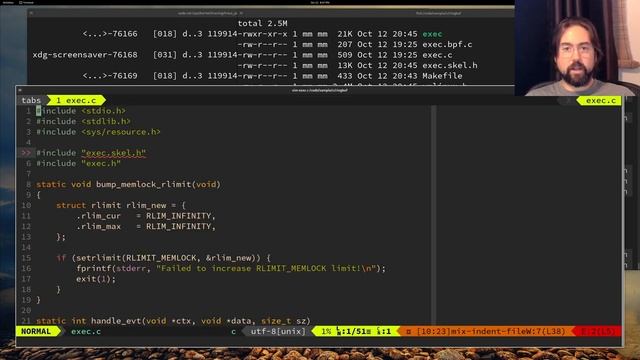This screenshot has height=360, width=640.
Task: Click the #include "exec.h" line
Action: (78, 164)
